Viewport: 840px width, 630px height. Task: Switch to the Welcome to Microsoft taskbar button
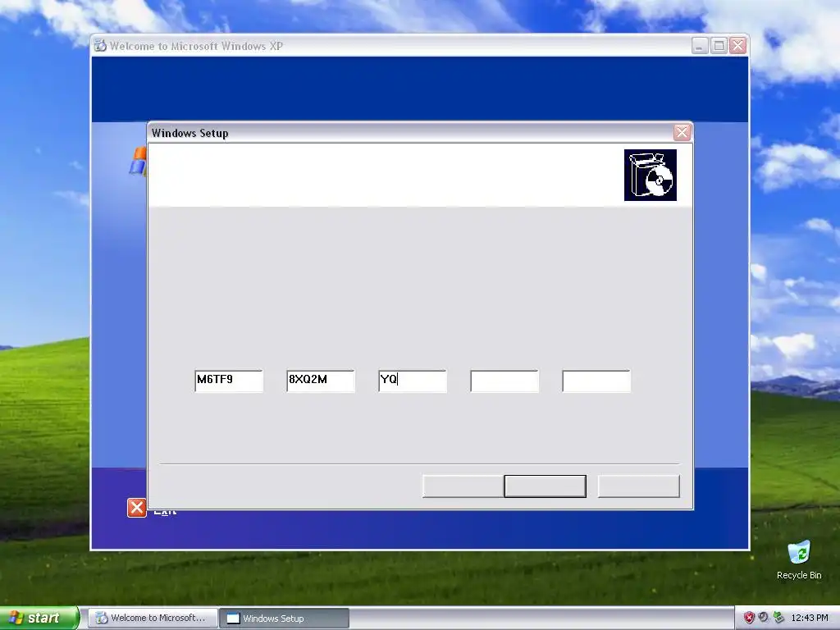pyautogui.click(x=153, y=618)
